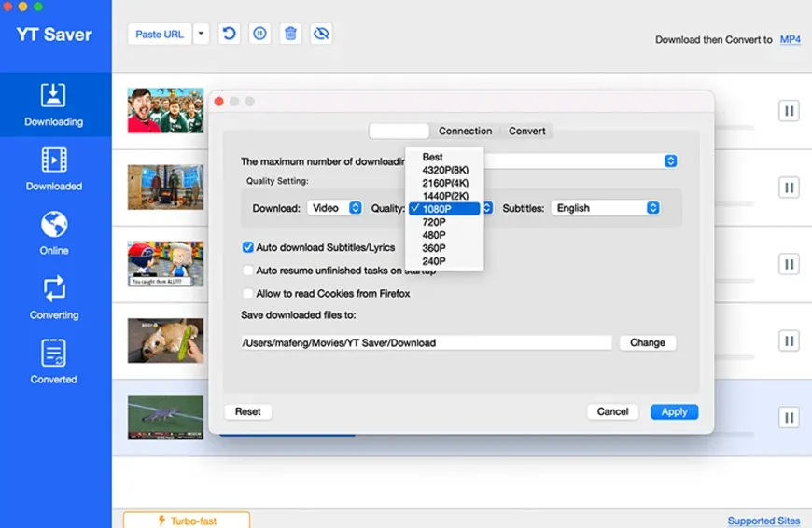
Task: Enable Allow to read Cookies from Firefox
Action: coord(248,294)
